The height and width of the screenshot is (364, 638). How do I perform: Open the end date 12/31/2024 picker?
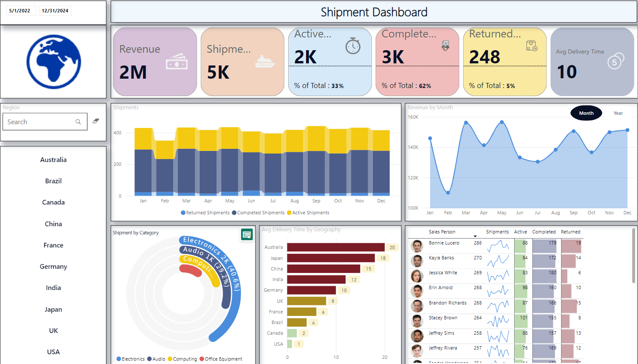[x=55, y=11]
